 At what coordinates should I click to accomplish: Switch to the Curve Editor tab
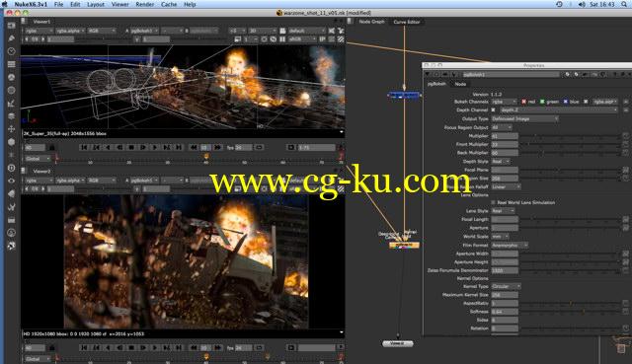click(407, 22)
